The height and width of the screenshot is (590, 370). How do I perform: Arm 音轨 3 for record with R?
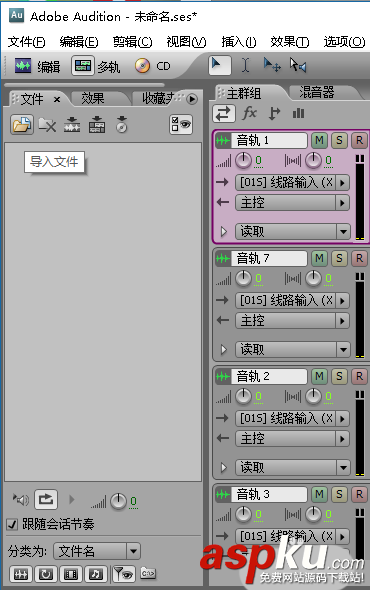(359, 494)
